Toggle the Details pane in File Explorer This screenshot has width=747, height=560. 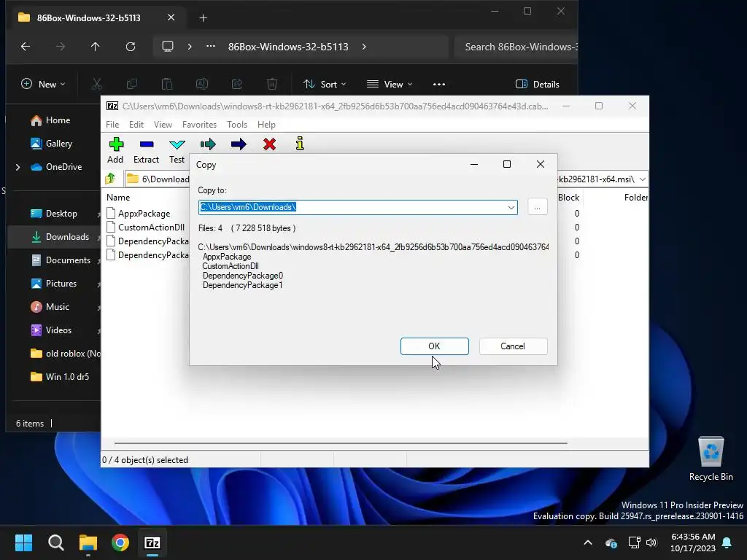[538, 85]
